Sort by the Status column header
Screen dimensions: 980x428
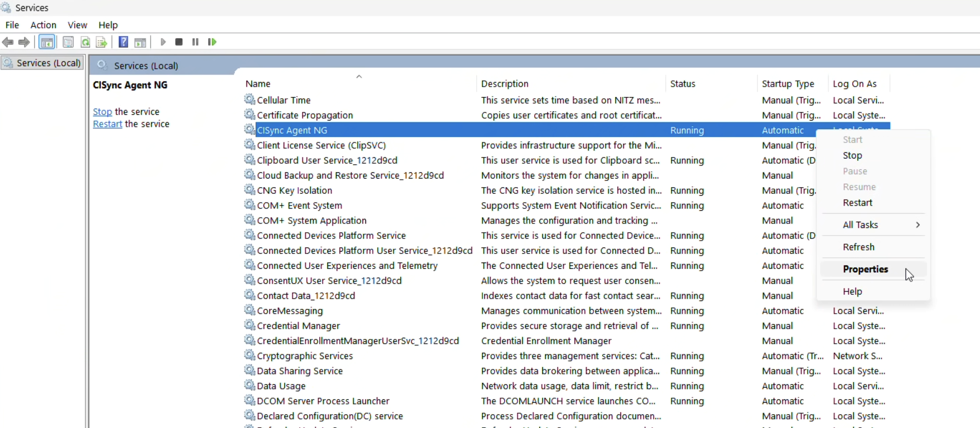click(712, 84)
